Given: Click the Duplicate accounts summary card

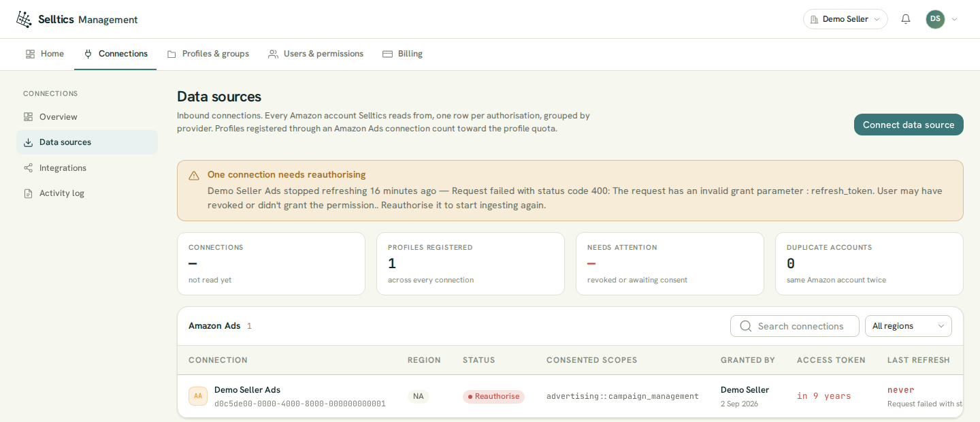Looking at the screenshot, I should (x=869, y=264).
